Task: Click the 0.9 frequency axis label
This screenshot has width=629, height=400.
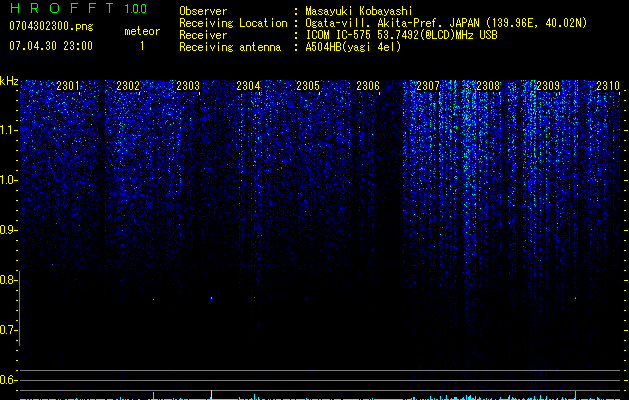Action: pos(8,230)
